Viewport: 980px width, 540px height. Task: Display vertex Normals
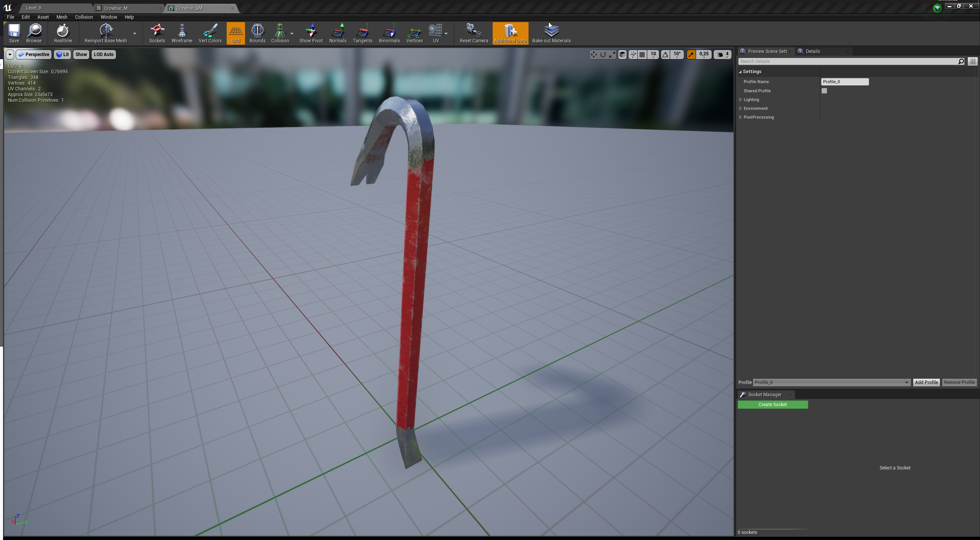(338, 33)
